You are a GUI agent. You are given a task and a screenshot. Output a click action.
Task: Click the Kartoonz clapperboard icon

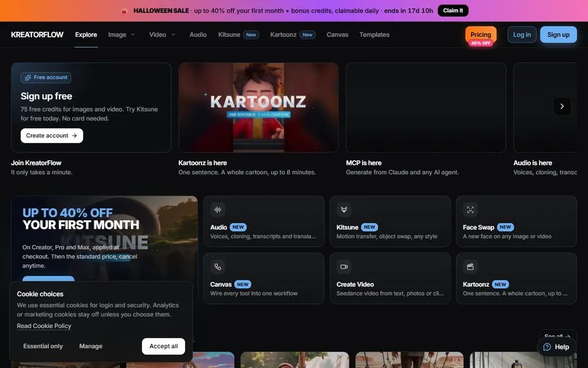[x=470, y=267]
